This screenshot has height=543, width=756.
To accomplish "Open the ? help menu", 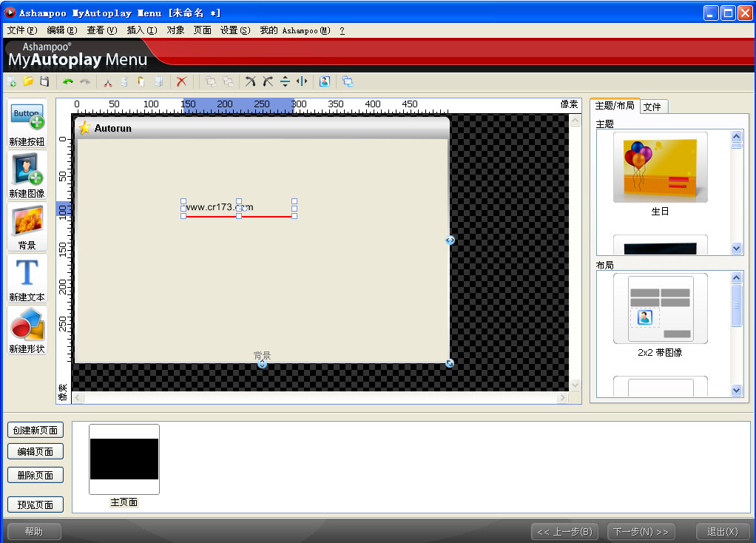I will 342,30.
